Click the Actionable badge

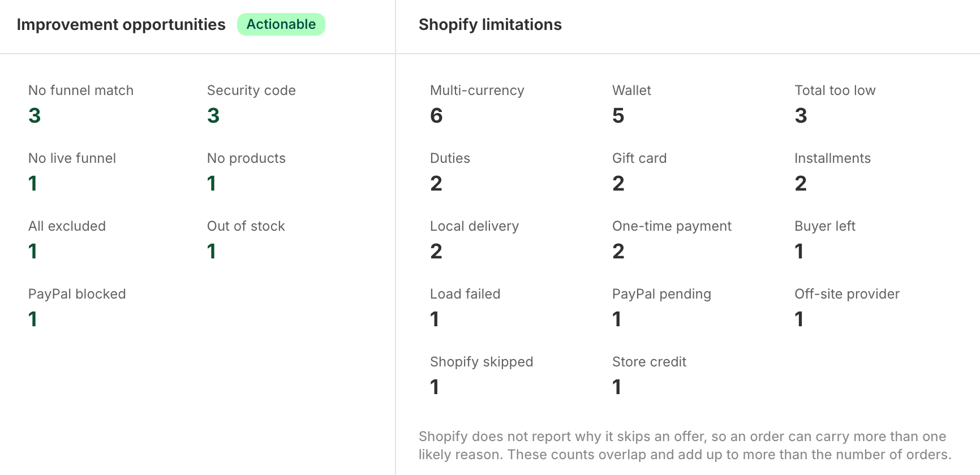click(281, 24)
